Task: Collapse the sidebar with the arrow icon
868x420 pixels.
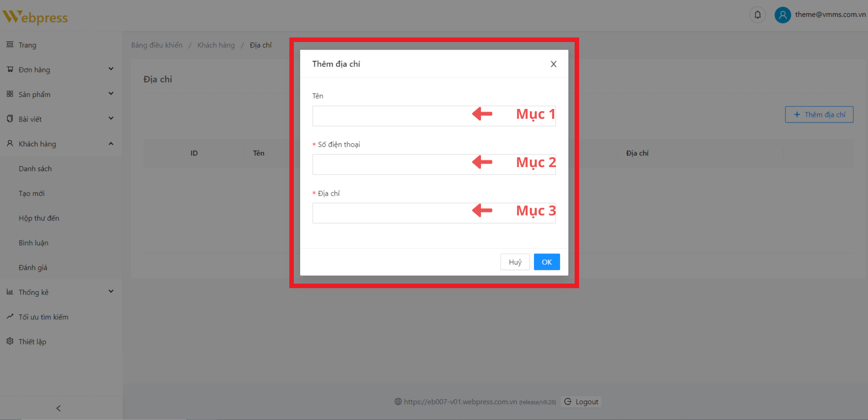Action: pos(58,408)
